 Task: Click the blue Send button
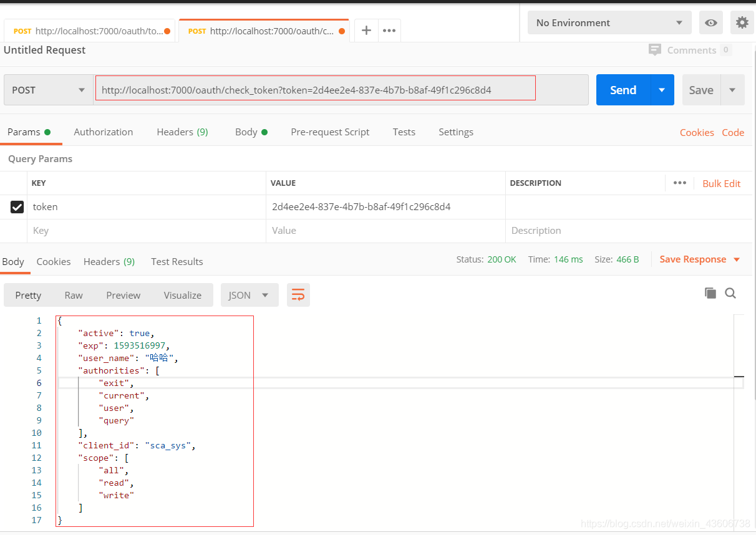tap(623, 90)
